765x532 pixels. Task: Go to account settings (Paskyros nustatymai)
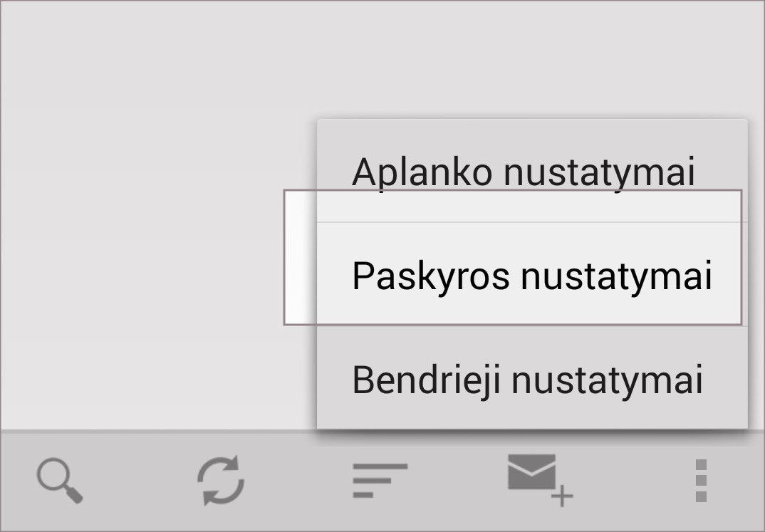pyautogui.click(x=531, y=276)
